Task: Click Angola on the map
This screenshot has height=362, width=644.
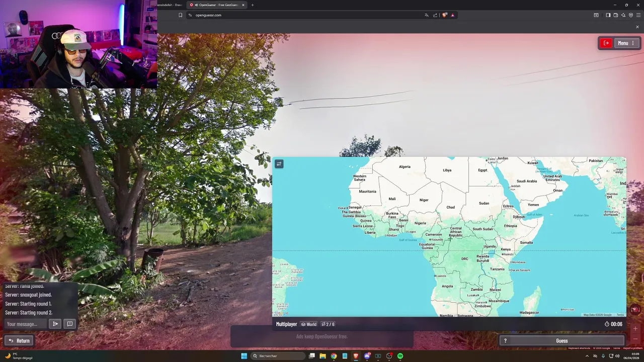Action: coord(447,287)
